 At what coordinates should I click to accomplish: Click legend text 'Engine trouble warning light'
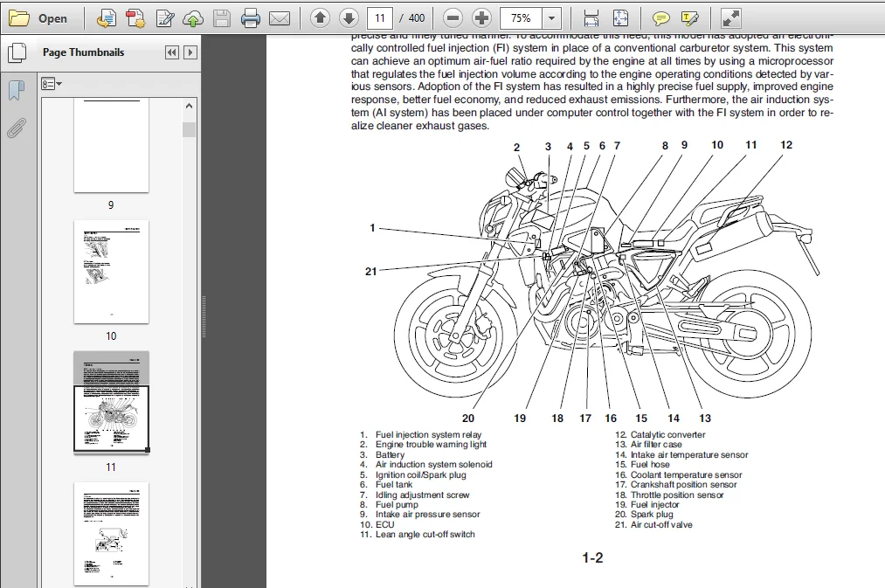(x=432, y=445)
